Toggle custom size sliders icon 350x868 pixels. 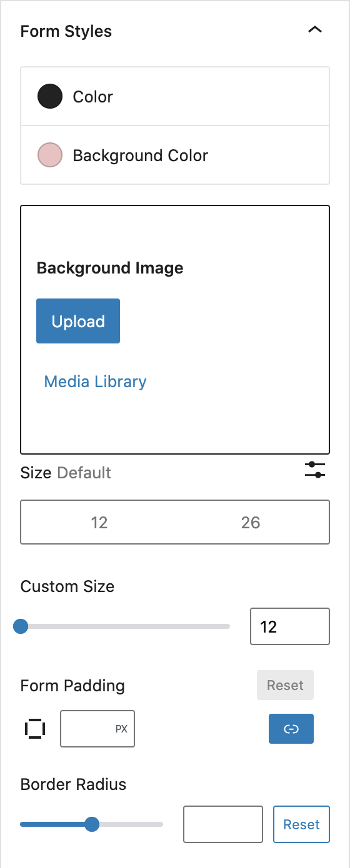tap(315, 470)
